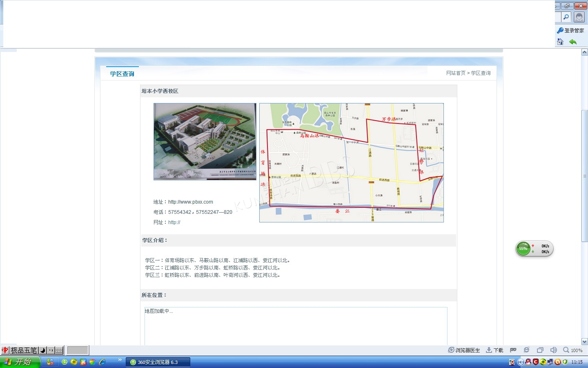Open the user account avatar icon
Image resolution: width=588 pixels, height=368 pixels.
point(579,17)
